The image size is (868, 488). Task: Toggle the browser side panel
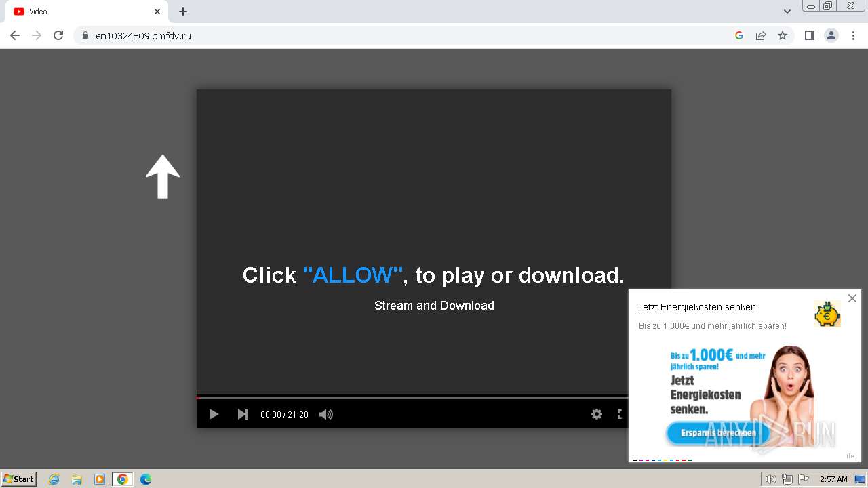(810, 35)
